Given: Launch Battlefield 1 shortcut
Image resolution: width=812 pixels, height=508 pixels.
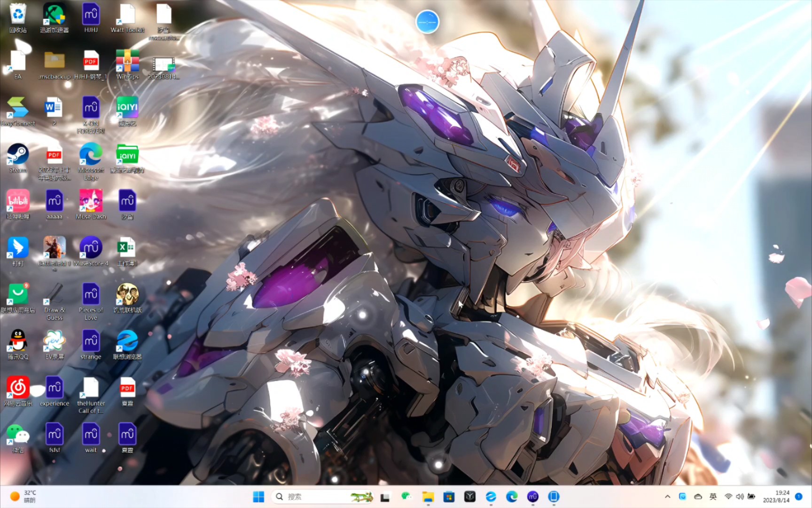Looking at the screenshot, I should (55, 253).
